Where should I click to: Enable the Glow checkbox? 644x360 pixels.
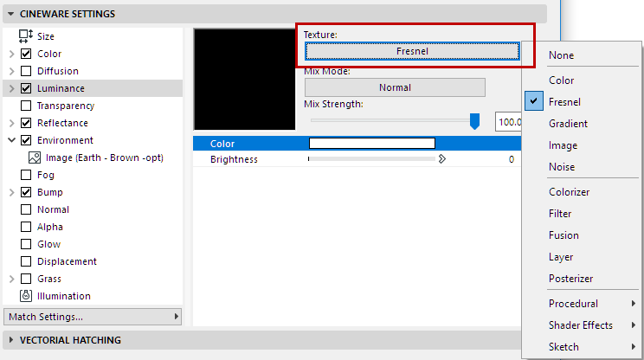click(x=26, y=244)
